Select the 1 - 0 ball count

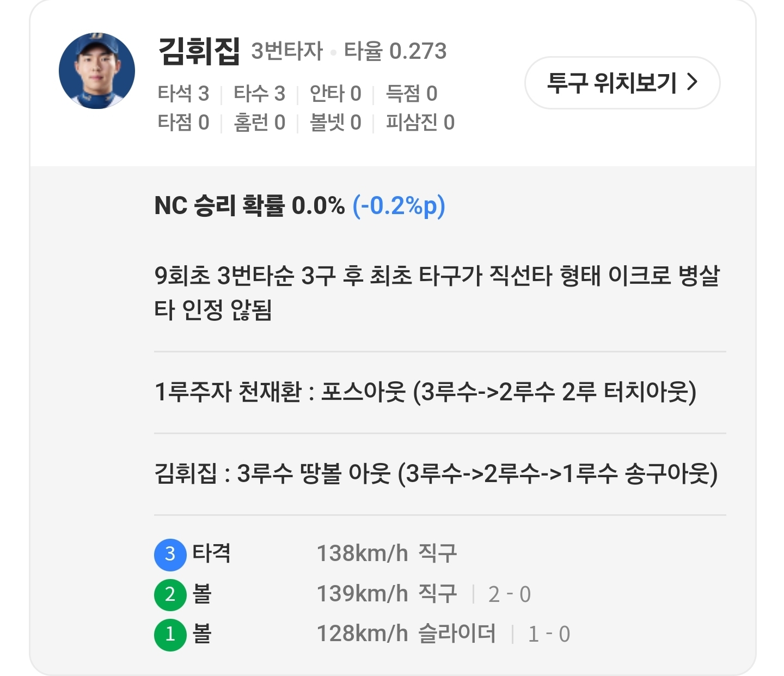coord(549,635)
